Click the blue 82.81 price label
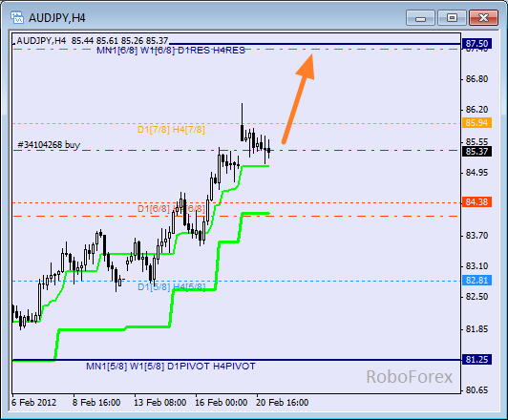 tap(476, 280)
